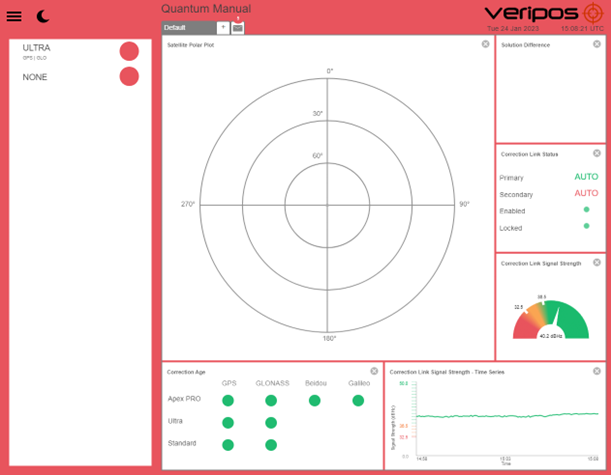Image resolution: width=611 pixels, height=475 pixels.
Task: Add a new dashboard tab with plus button
Action: [222, 28]
